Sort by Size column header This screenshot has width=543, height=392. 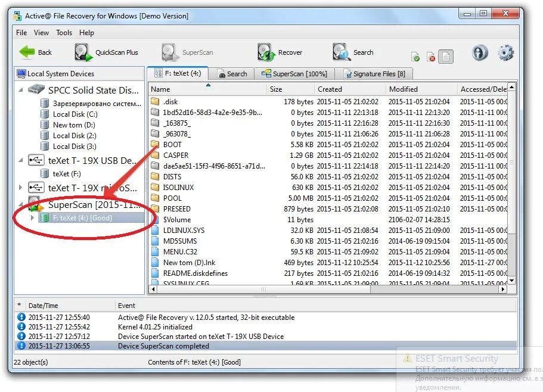pos(291,89)
